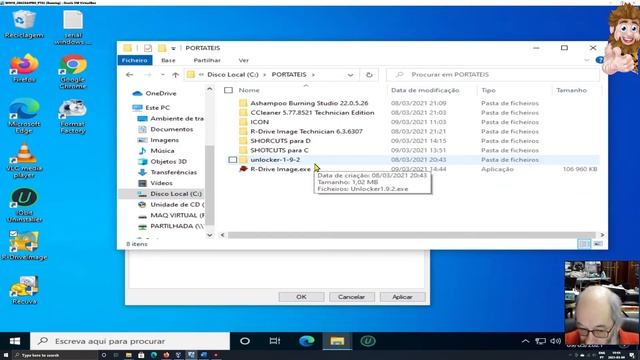640x360 pixels.
Task: Open R-Drive Image desktop shortcut
Action: [24, 246]
